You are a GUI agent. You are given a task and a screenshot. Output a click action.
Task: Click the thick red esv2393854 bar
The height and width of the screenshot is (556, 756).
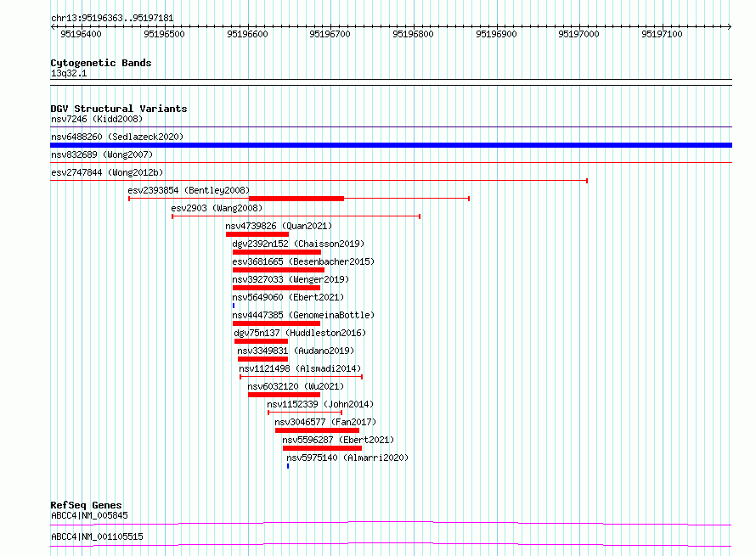[296, 199]
